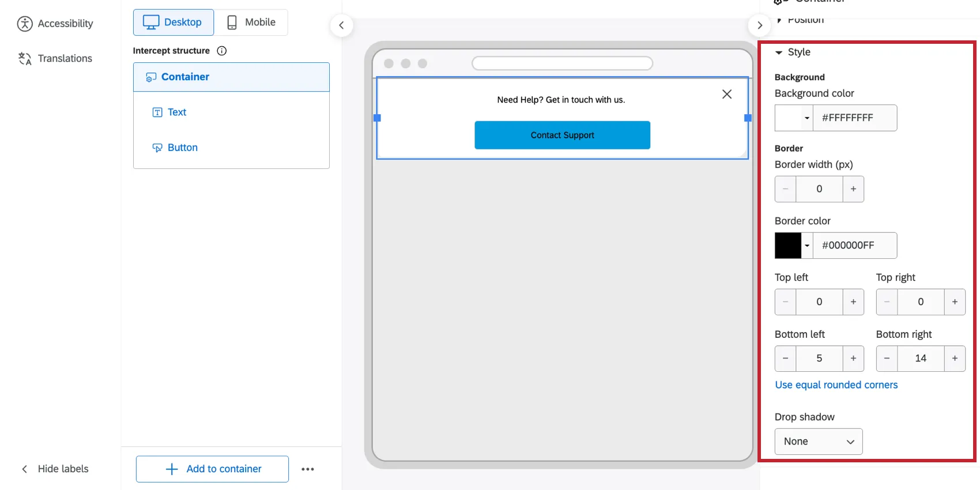Collapse the right panel with arrow
This screenshot has height=490, width=980.
[x=760, y=25]
